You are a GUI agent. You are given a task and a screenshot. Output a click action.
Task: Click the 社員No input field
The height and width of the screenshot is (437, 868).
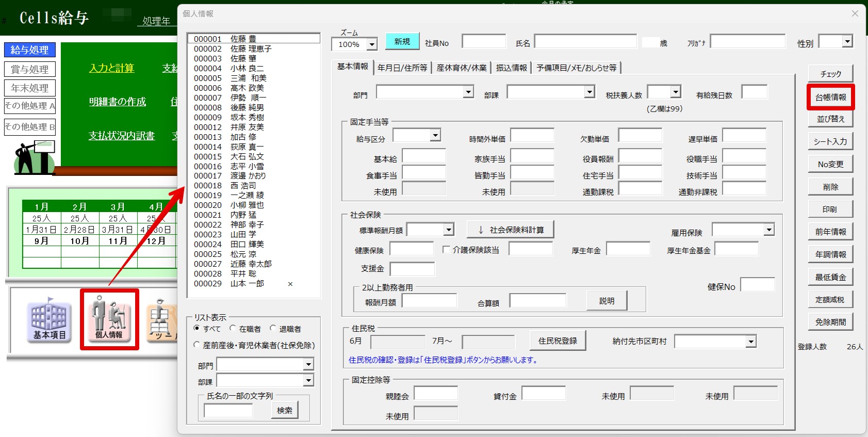(484, 41)
